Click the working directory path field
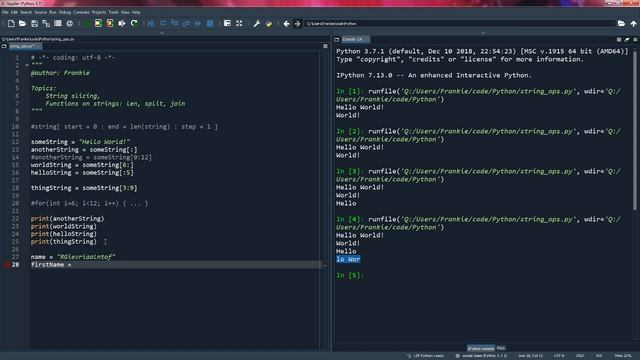Image resolution: width=640 pixels, height=360 pixels. (x=459, y=24)
